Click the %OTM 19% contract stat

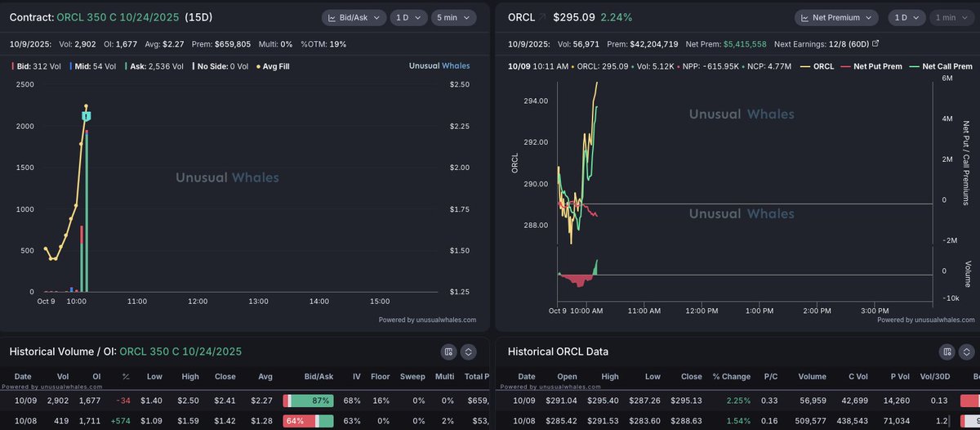click(324, 43)
